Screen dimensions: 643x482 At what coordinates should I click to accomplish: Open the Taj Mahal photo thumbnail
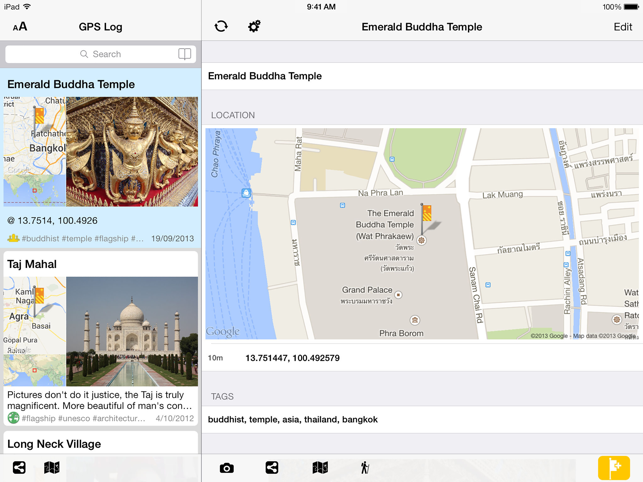[x=132, y=331]
